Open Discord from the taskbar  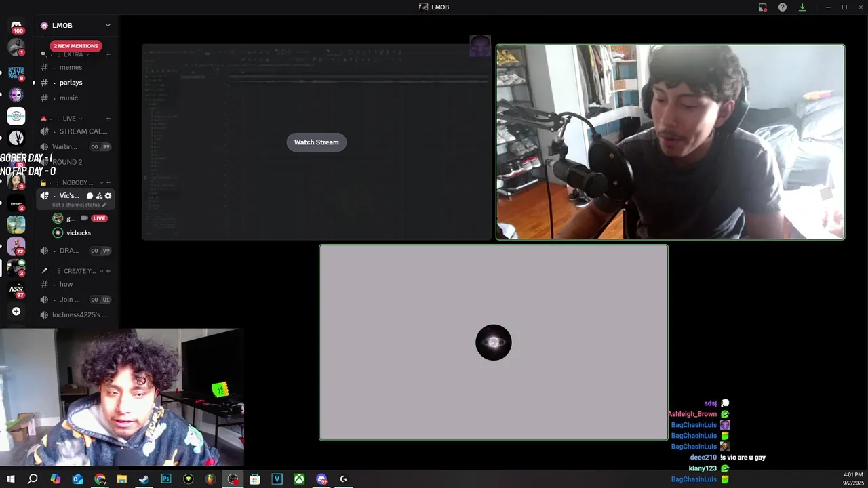pos(321,479)
